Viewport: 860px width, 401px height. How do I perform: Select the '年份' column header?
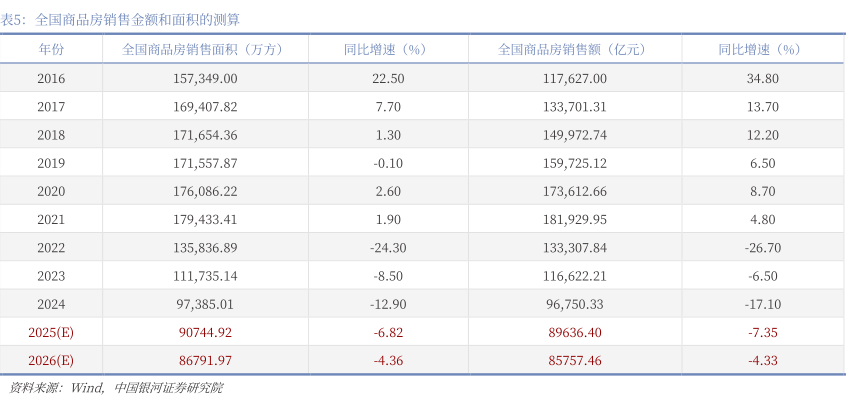(51, 49)
